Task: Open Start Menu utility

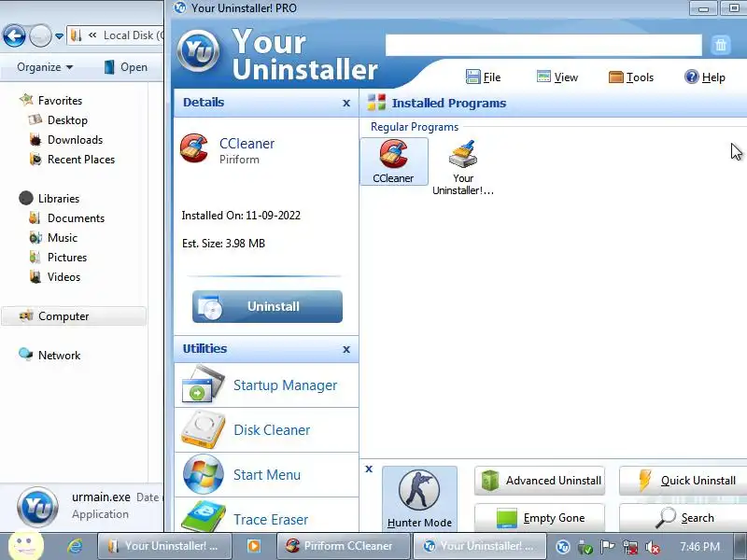Action: 266,475
